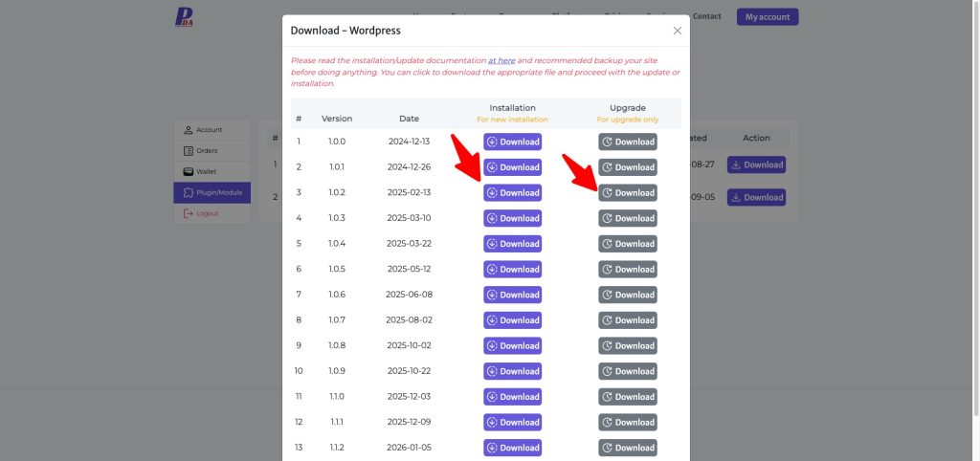Click Contact in top navigation
This screenshot has width=980, height=461.
click(707, 16)
